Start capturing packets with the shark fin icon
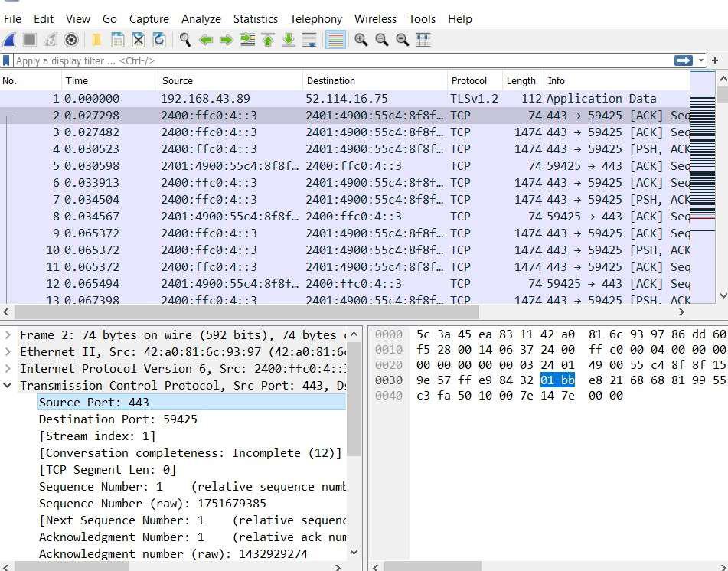The width and height of the screenshot is (728, 571). pos(10,41)
